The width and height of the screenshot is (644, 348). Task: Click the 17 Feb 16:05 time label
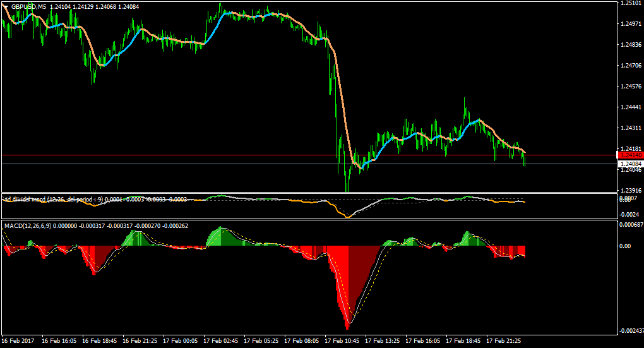pyautogui.click(x=422, y=341)
